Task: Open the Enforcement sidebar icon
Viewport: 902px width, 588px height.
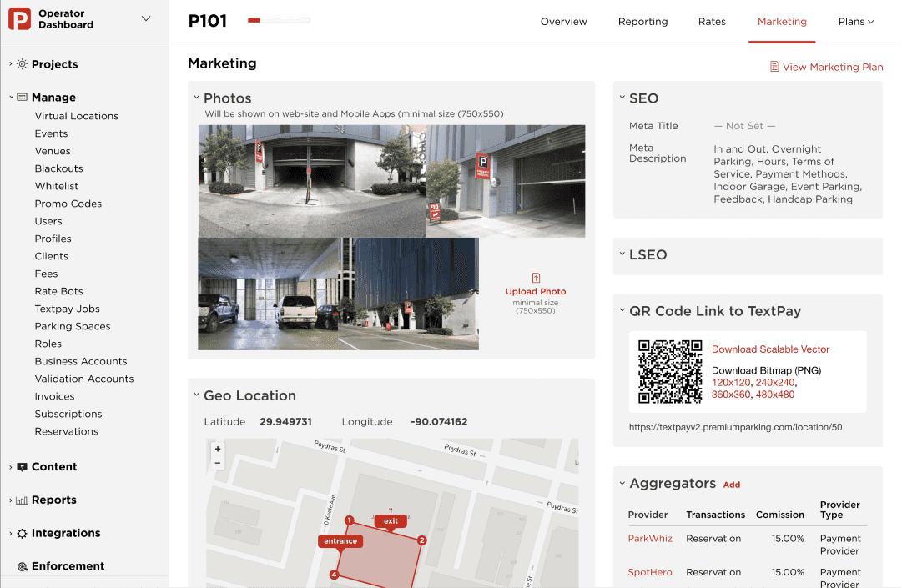Action: (23, 565)
